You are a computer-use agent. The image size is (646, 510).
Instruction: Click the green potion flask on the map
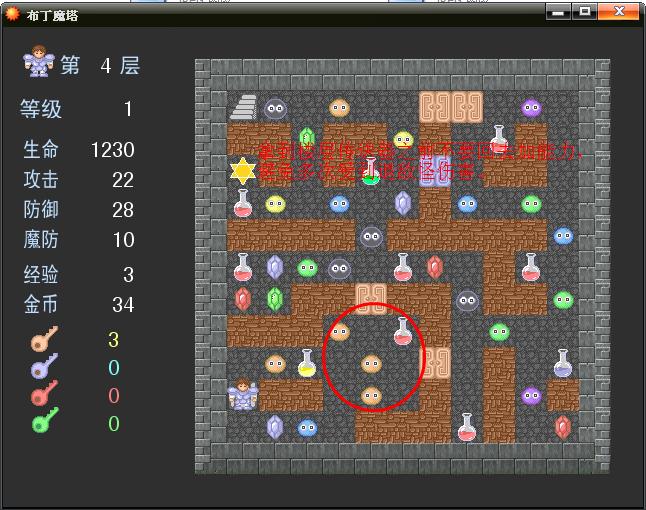(371, 171)
